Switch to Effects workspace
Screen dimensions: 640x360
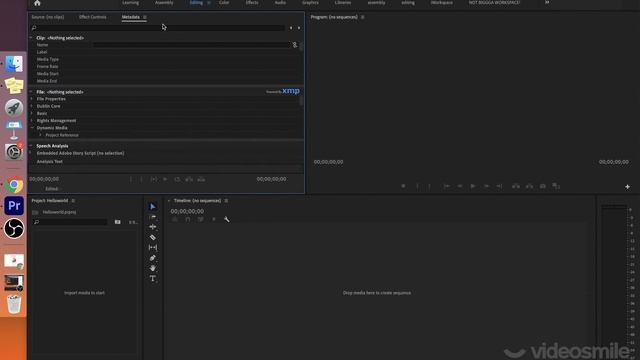click(x=252, y=2)
